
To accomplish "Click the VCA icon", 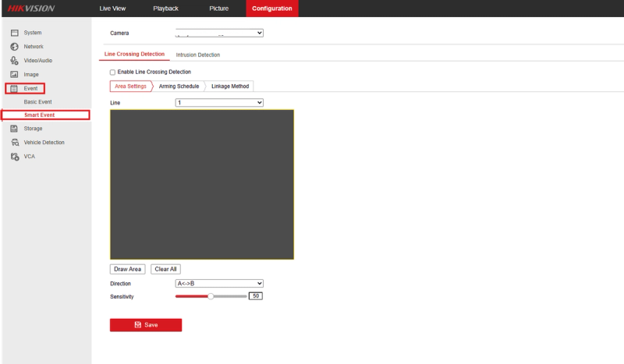I will click(15, 157).
